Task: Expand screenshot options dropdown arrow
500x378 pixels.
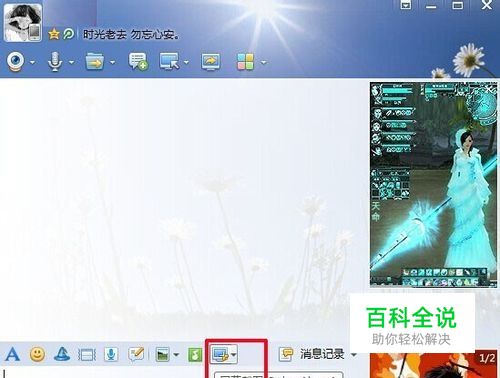Action: (x=234, y=355)
